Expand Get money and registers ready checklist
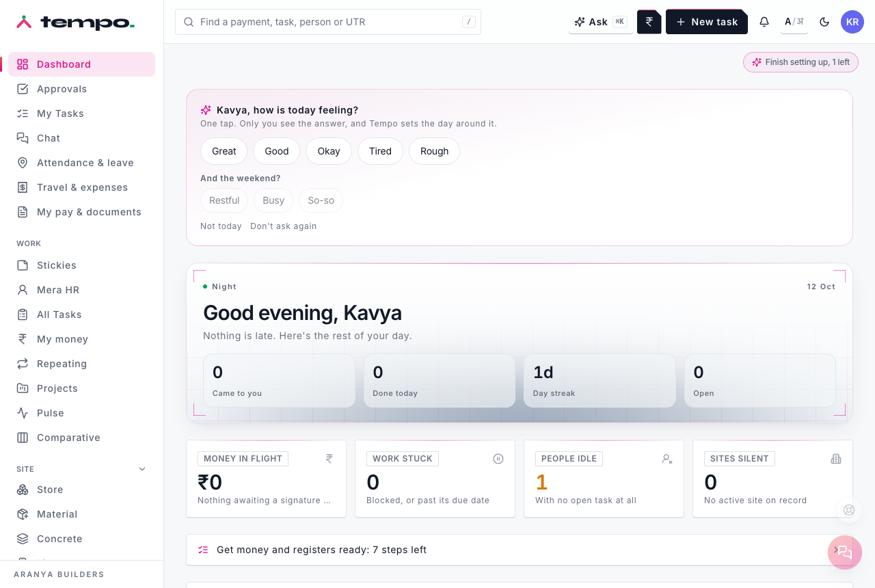 [520, 550]
